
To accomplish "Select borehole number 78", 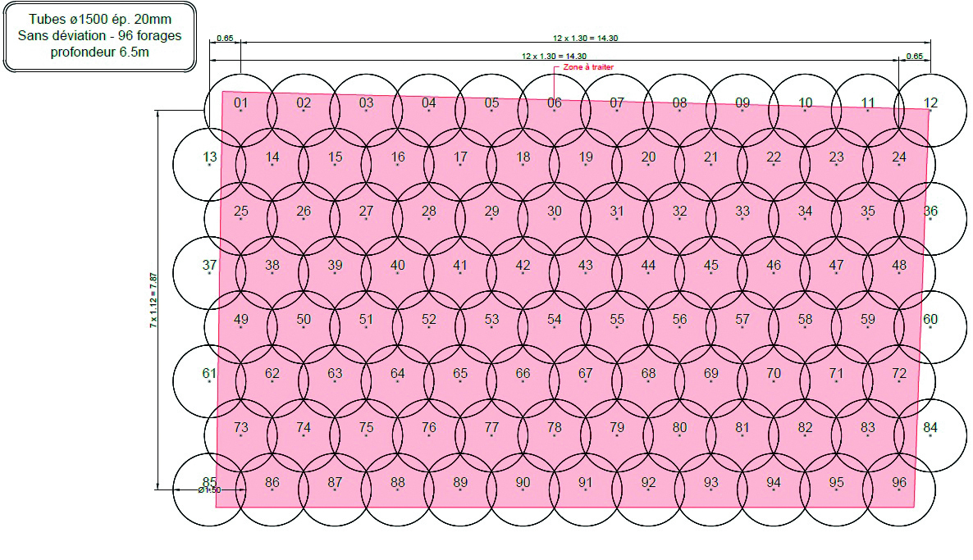I will pos(554,427).
